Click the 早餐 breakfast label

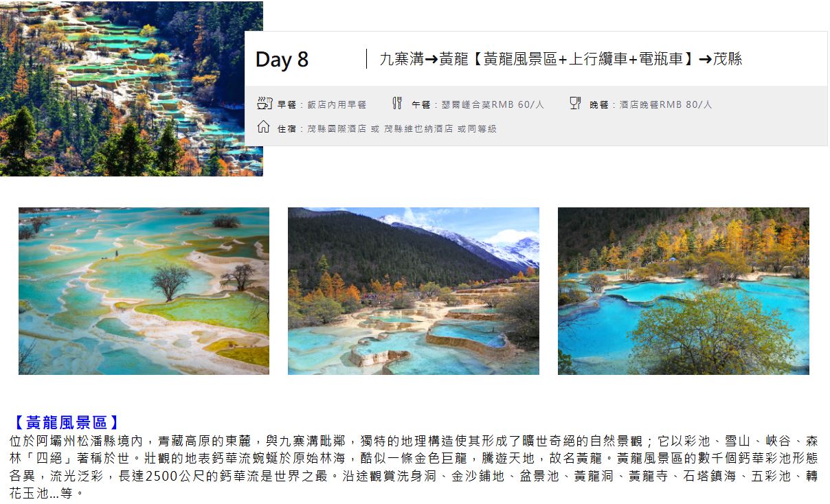pyautogui.click(x=287, y=105)
